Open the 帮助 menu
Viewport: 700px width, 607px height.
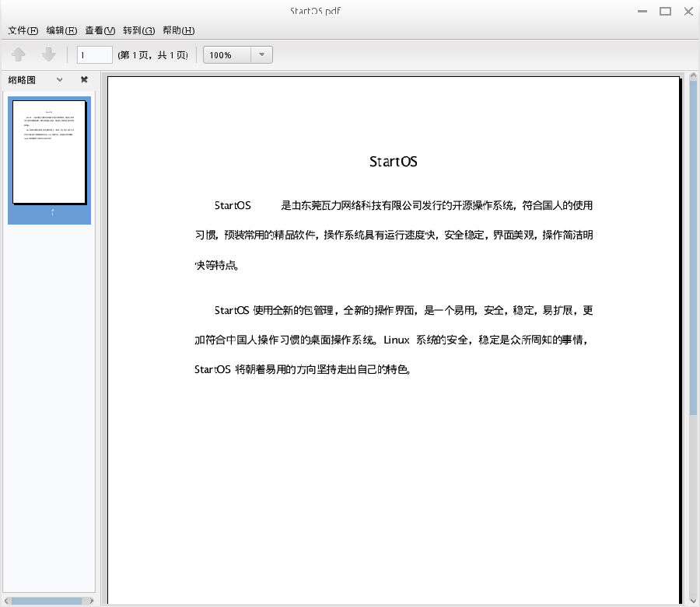click(x=178, y=30)
